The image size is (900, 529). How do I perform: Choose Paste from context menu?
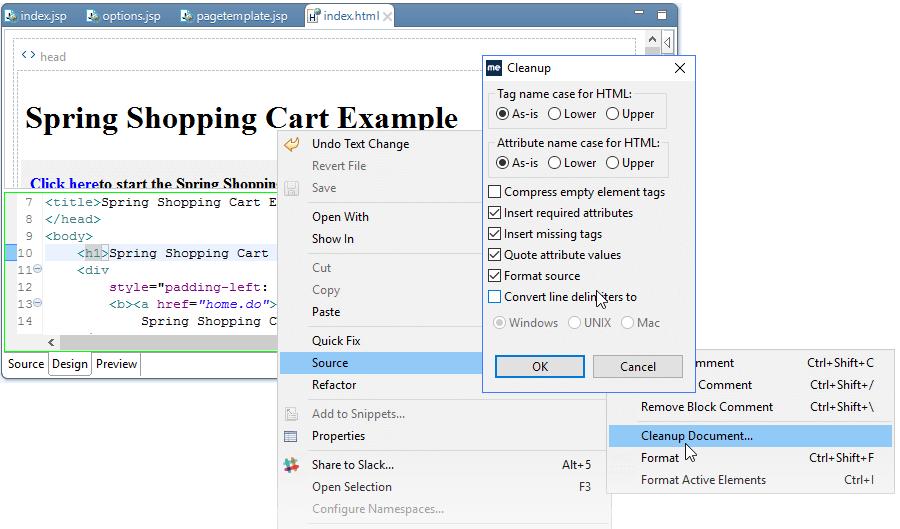tap(326, 312)
